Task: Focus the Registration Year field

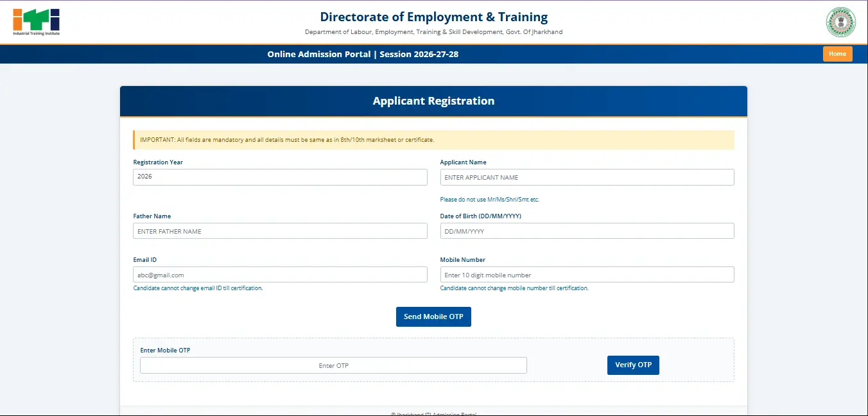Action: click(280, 177)
